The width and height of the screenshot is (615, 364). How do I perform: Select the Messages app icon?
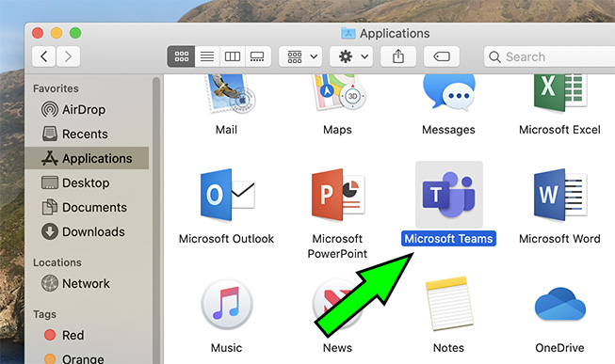(x=448, y=92)
